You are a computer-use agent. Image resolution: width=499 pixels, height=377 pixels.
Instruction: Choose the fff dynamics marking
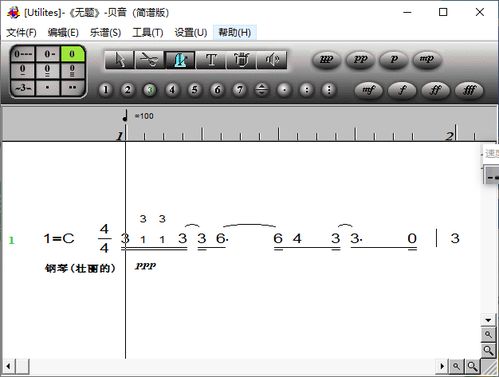tap(469, 90)
